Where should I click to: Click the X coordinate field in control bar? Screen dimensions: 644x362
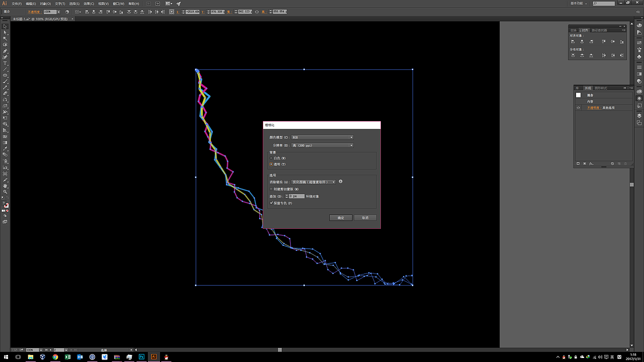[x=193, y=12]
